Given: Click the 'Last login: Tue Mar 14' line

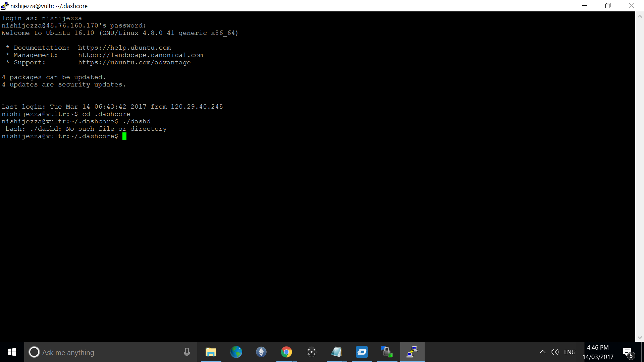Looking at the screenshot, I should pyautogui.click(x=112, y=107).
